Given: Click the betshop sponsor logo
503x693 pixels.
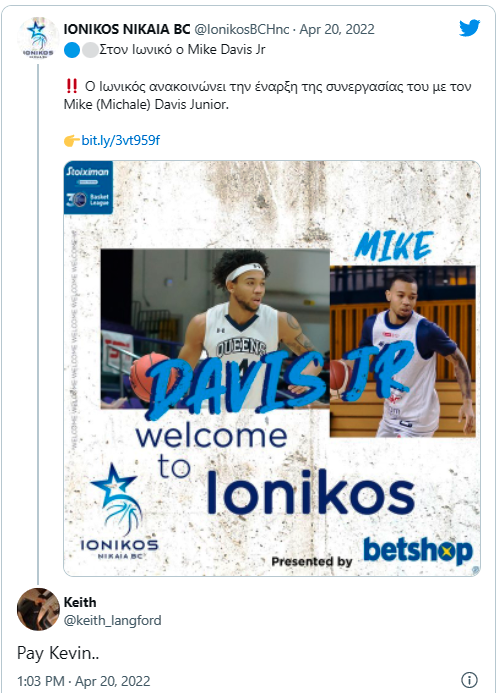Looking at the screenshot, I should pyautogui.click(x=418, y=550).
